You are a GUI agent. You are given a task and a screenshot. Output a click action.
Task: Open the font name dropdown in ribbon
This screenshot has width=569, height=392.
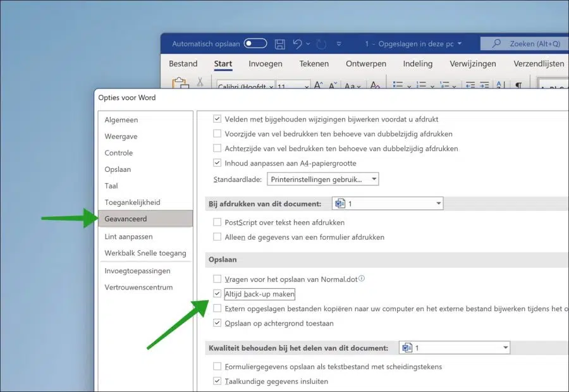[271, 87]
